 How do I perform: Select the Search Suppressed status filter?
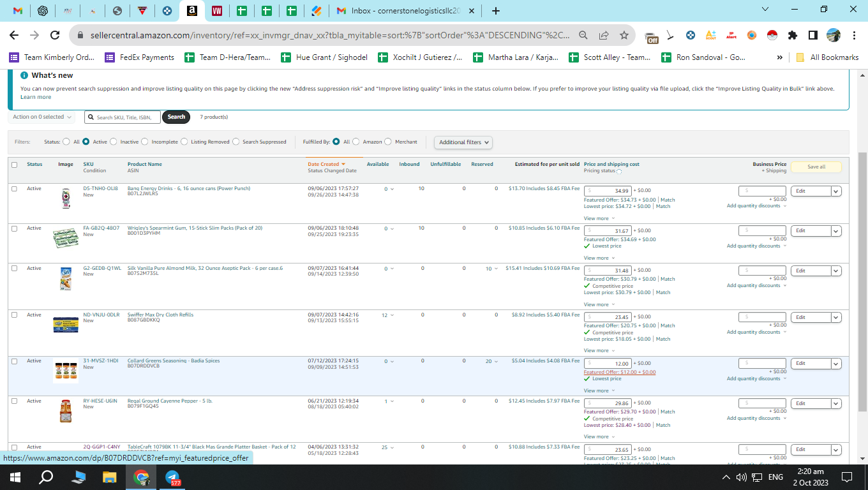[x=236, y=142]
